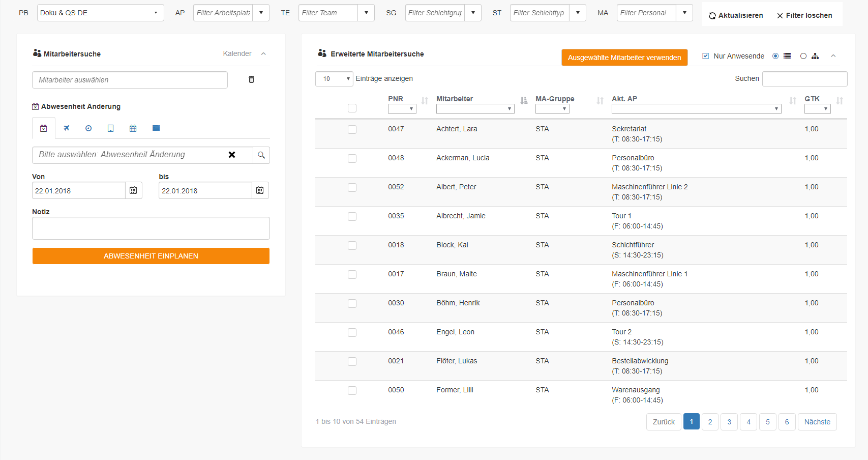The height and width of the screenshot is (460, 868).
Task: Clear the Abwesenheit Änderung selection with X
Action: click(232, 155)
